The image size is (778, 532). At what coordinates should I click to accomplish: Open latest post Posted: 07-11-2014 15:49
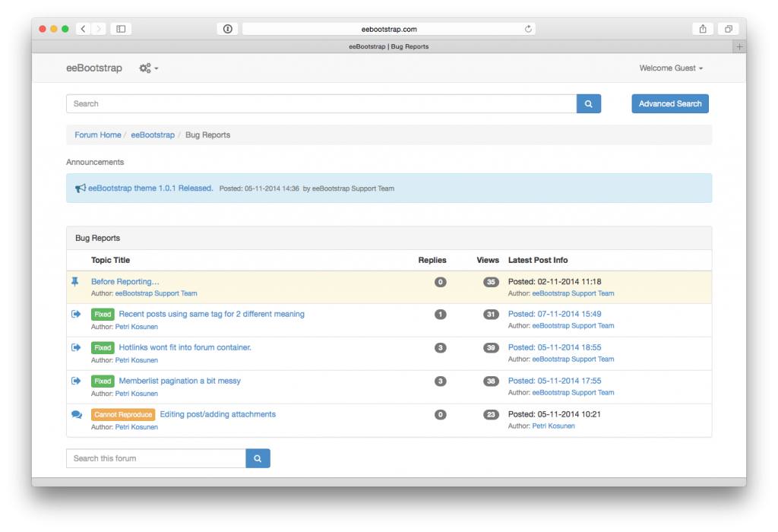coord(554,314)
